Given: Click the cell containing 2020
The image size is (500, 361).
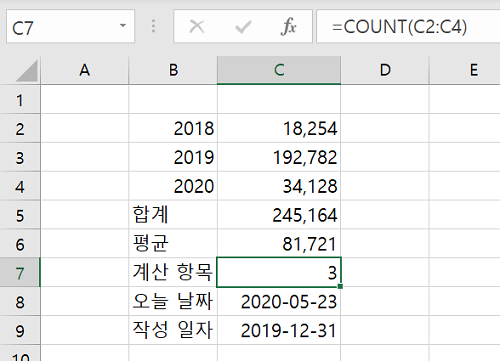Looking at the screenshot, I should click(x=173, y=186).
